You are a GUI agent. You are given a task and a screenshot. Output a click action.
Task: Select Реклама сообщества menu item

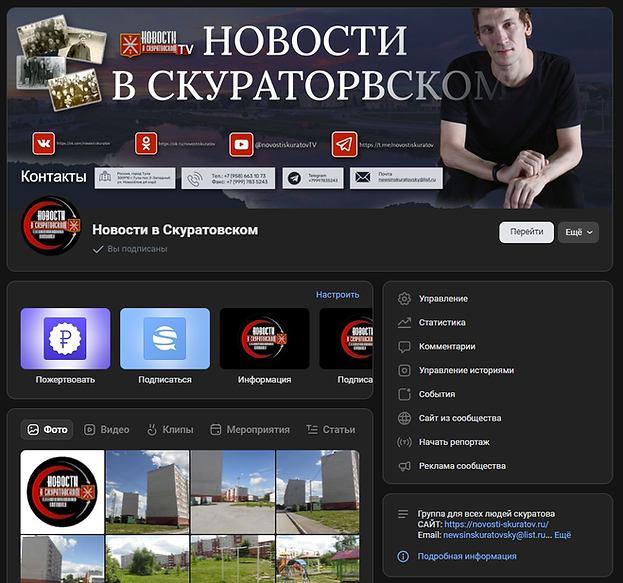click(497, 466)
